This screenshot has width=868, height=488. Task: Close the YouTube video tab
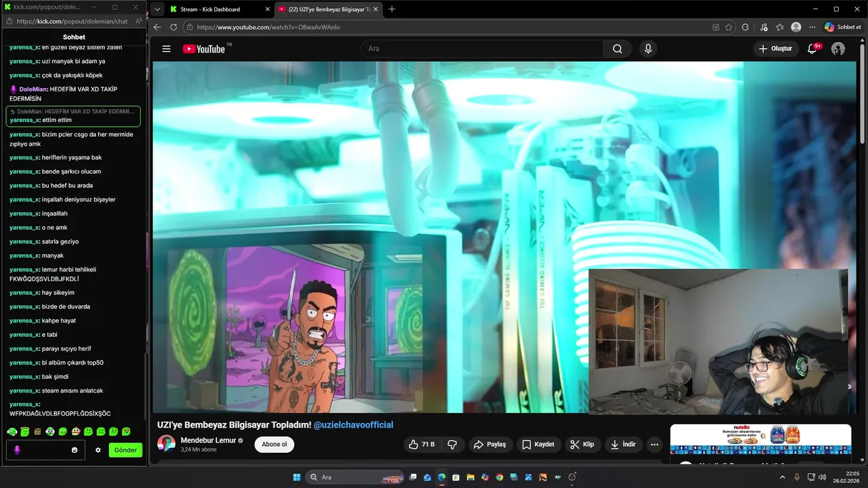[377, 9]
